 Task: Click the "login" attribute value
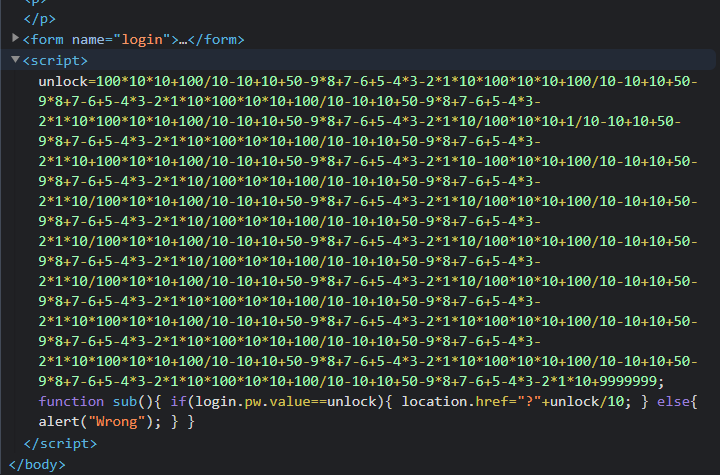coord(142,40)
